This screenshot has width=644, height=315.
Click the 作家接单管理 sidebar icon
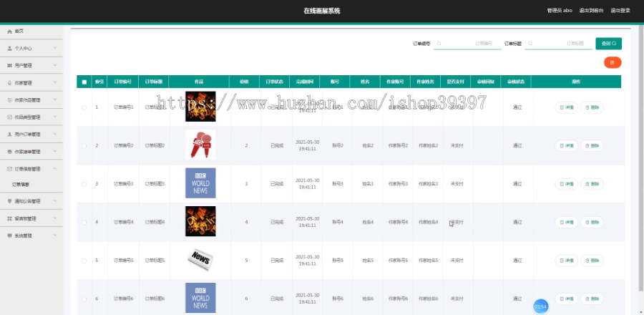[x=10, y=152]
